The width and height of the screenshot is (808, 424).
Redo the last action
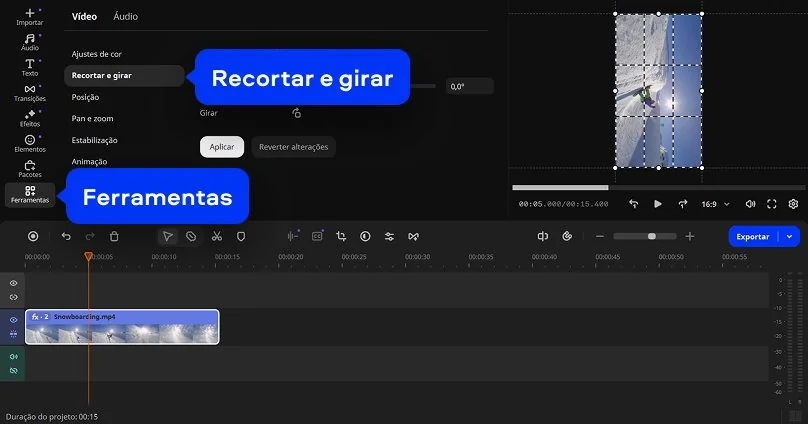click(x=90, y=236)
